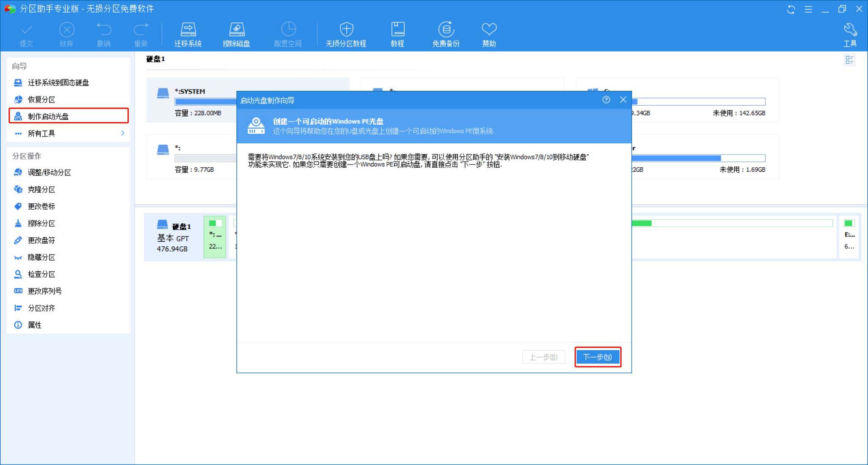Open 免费备份 from the toolbar
Viewport: 868px width, 465px height.
coord(446,34)
